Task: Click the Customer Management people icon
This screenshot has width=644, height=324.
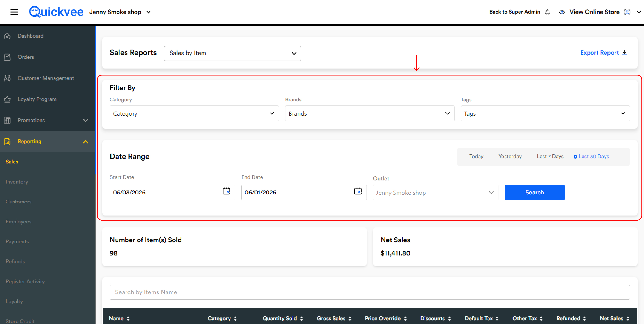Action: (7, 78)
